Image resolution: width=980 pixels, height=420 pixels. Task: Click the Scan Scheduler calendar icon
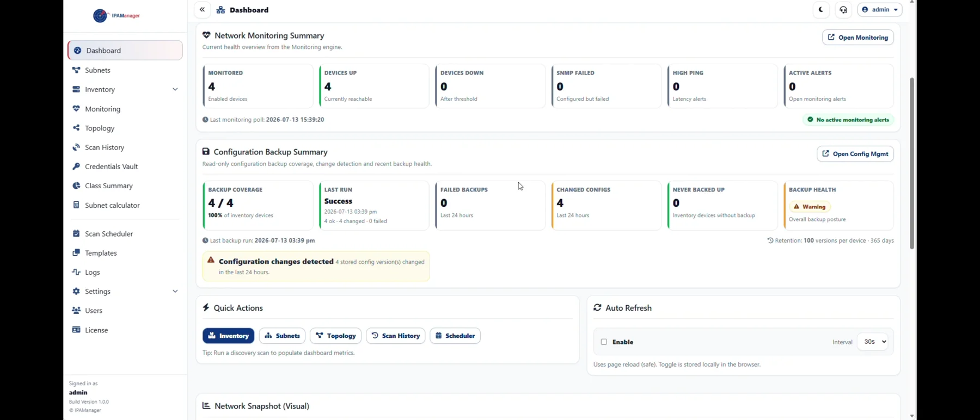click(76, 233)
